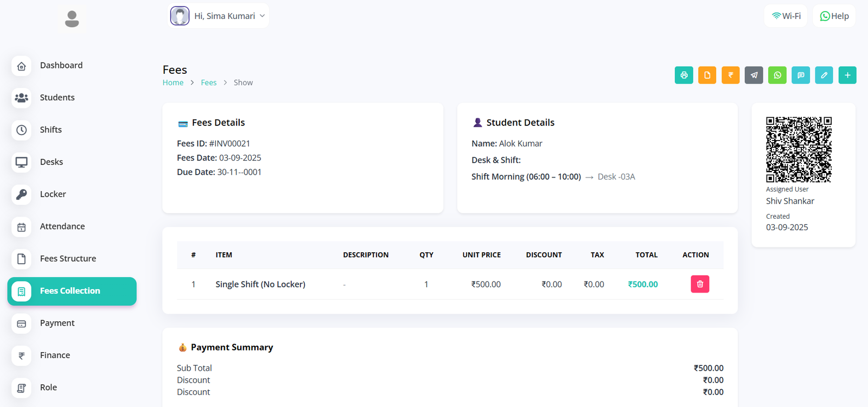Edit the fees using the pencil icon
This screenshot has width=868, height=407.
pos(824,75)
